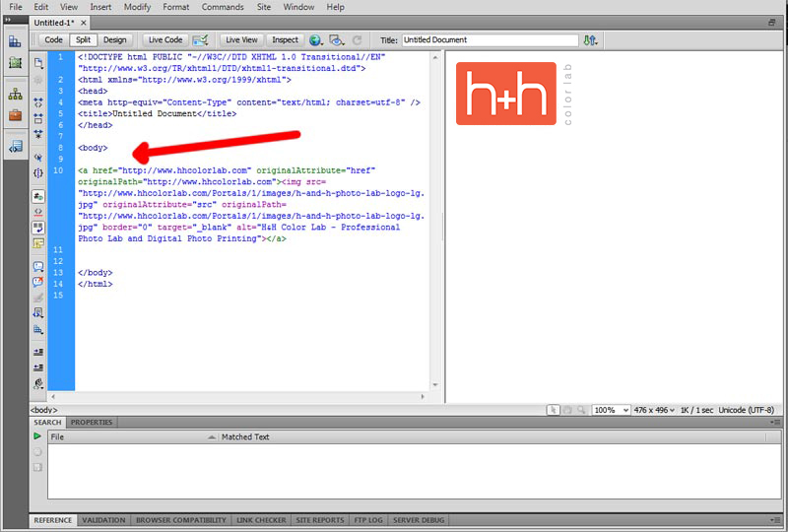Screen dimensions: 788x532
Task: Toggle Syntax Error Alerts in Info Bar
Action: (x=38, y=243)
